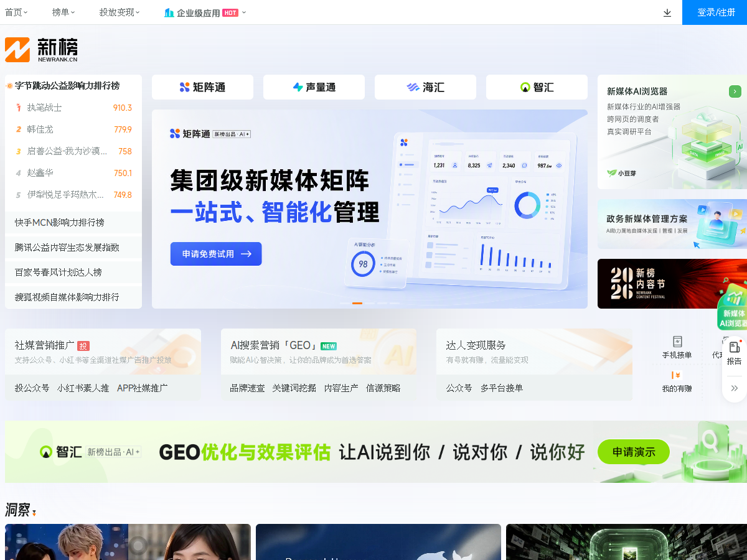
Task: Click the 企业级应用 building icon
Action: click(x=169, y=12)
